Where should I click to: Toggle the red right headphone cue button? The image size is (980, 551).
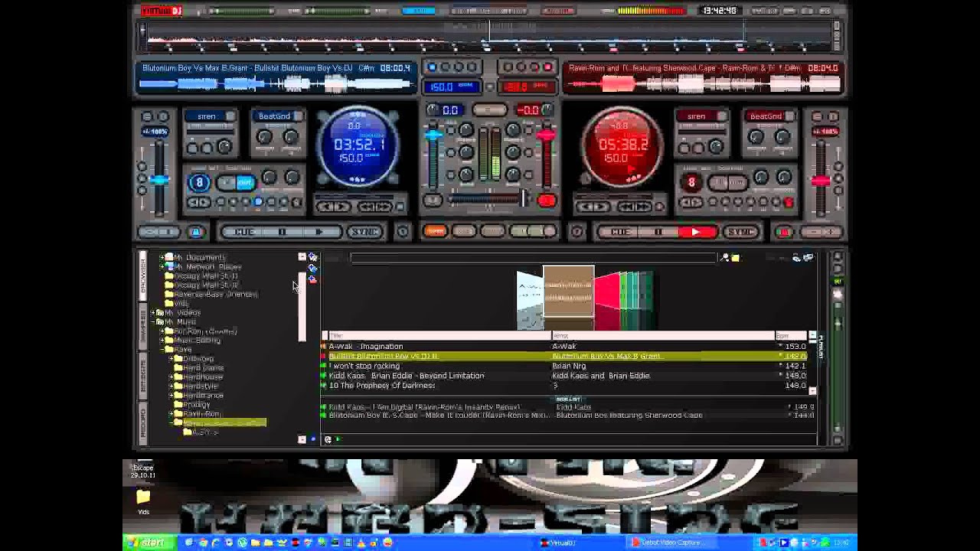(x=546, y=201)
